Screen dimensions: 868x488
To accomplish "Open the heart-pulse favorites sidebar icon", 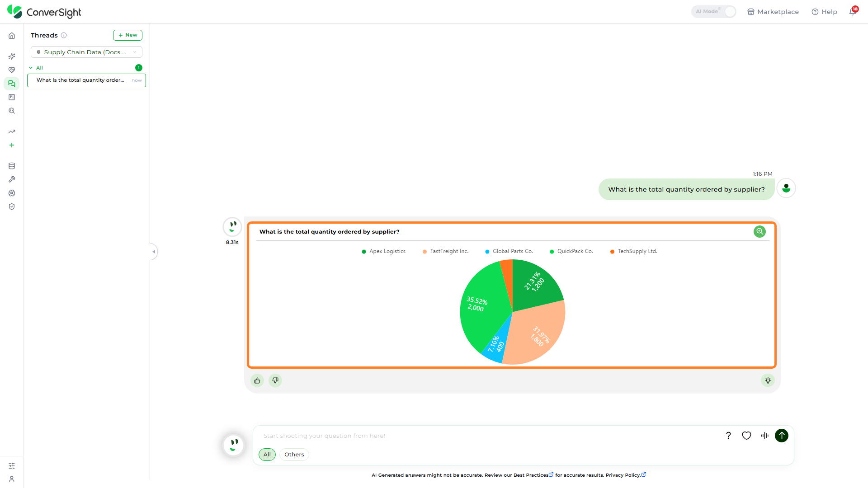I will tap(12, 70).
